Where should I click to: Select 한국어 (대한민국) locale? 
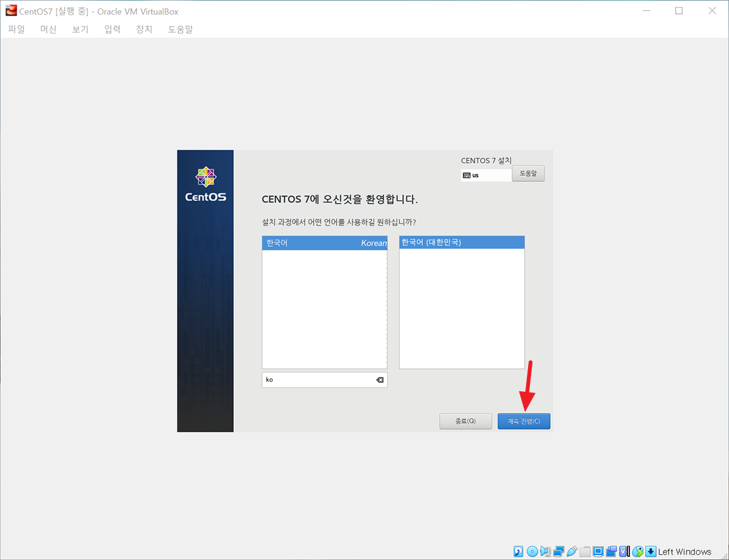click(461, 242)
